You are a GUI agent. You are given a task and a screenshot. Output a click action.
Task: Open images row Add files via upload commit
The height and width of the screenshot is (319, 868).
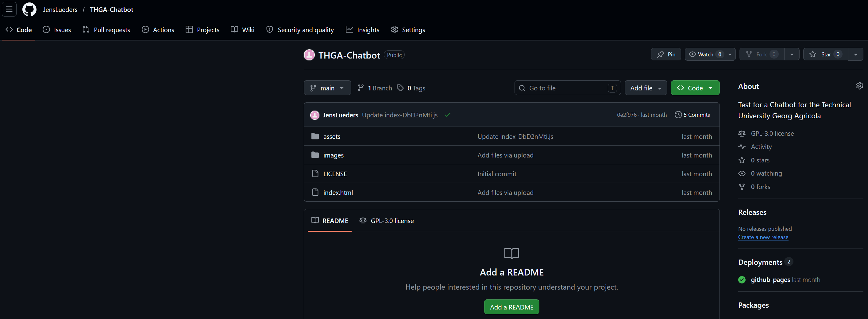(505, 155)
